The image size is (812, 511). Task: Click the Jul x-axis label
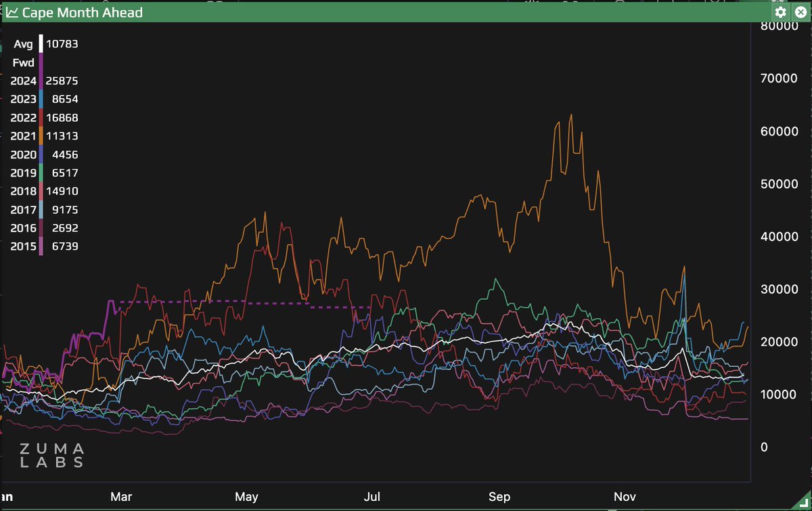(x=371, y=497)
